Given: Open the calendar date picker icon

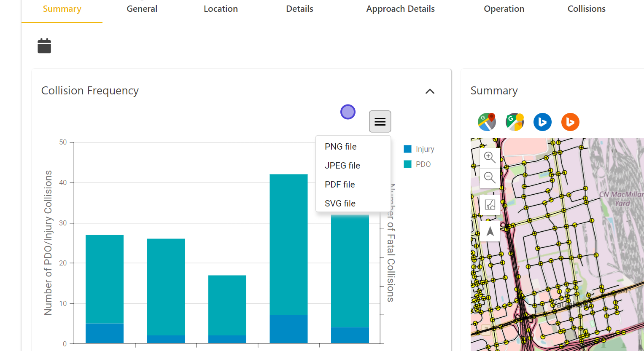Looking at the screenshot, I should (44, 46).
